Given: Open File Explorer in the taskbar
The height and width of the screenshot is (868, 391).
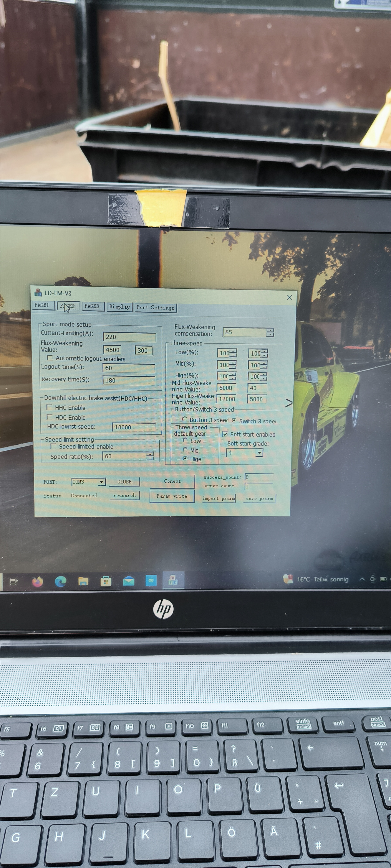Looking at the screenshot, I should 83,581.
